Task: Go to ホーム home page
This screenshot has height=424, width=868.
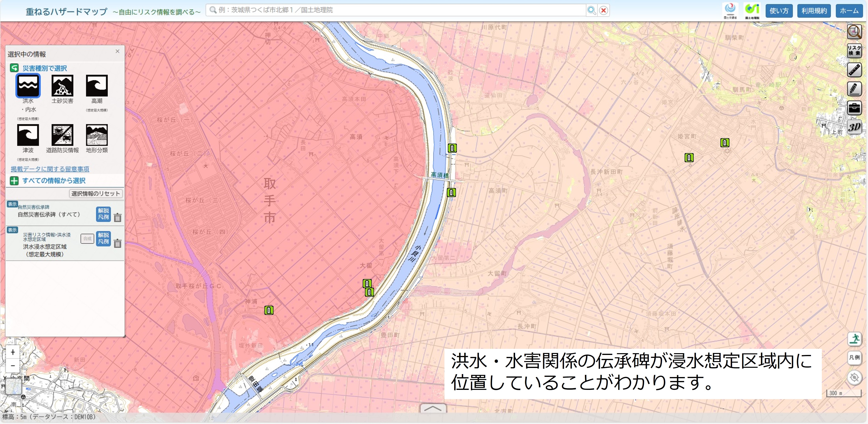Action: click(x=849, y=11)
